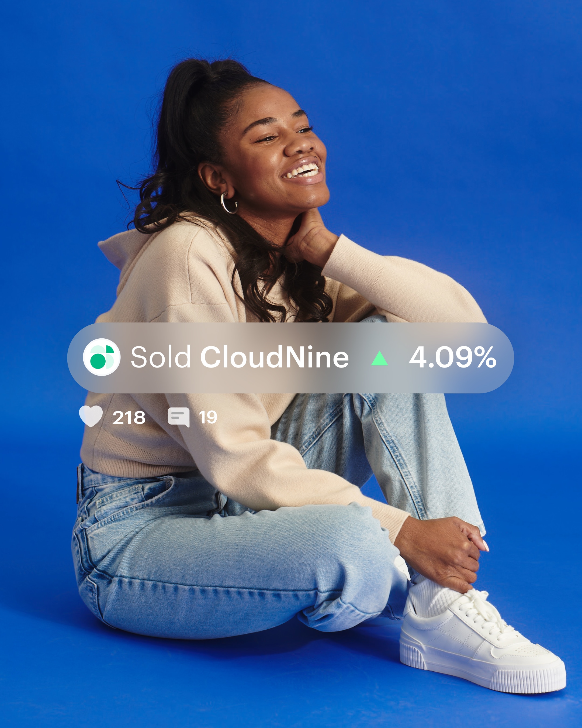Click the hand resting on her neck
582x728 pixels.
click(x=310, y=240)
